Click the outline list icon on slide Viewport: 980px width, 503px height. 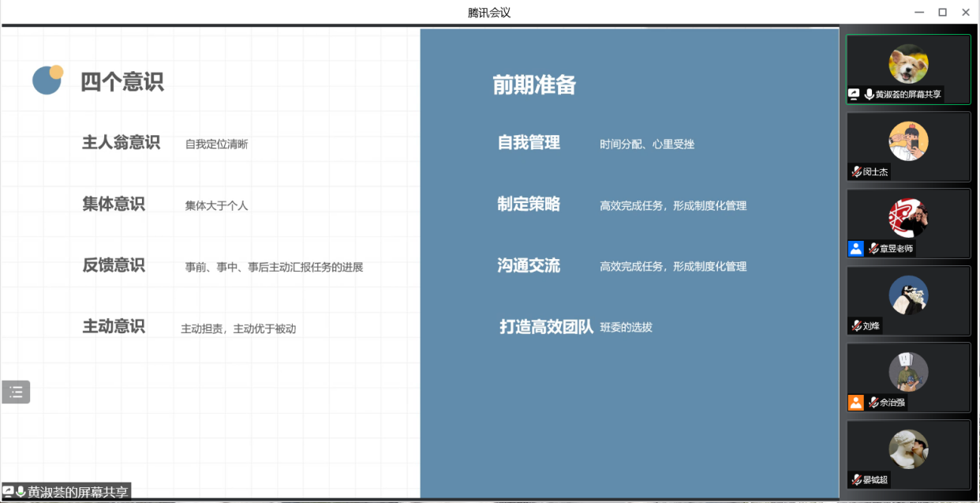tap(16, 392)
